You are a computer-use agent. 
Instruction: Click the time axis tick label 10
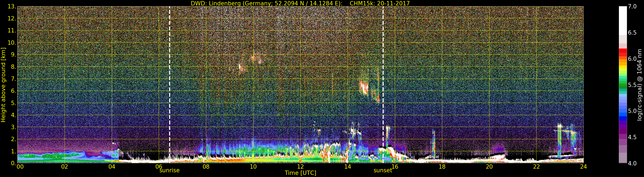click(x=253, y=166)
